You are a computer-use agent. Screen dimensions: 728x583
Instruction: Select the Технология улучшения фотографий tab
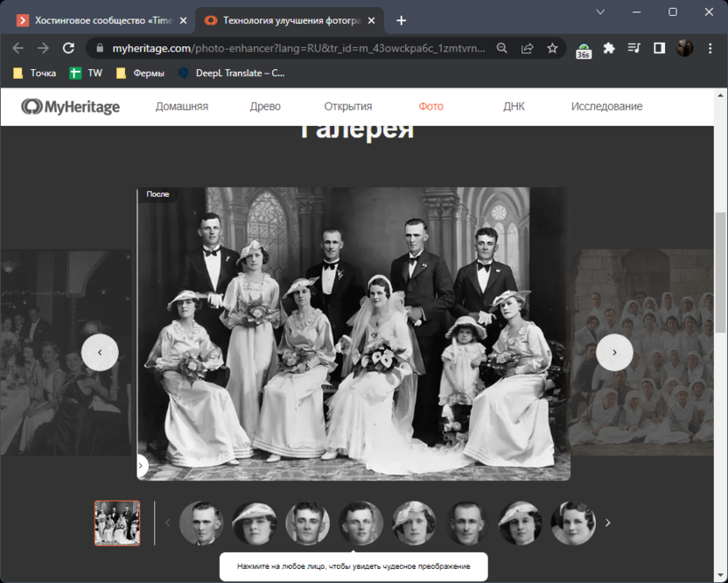coord(290,20)
